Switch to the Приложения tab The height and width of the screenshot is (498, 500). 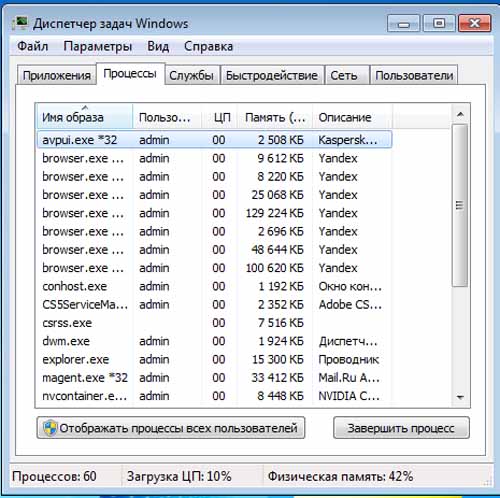[57, 75]
